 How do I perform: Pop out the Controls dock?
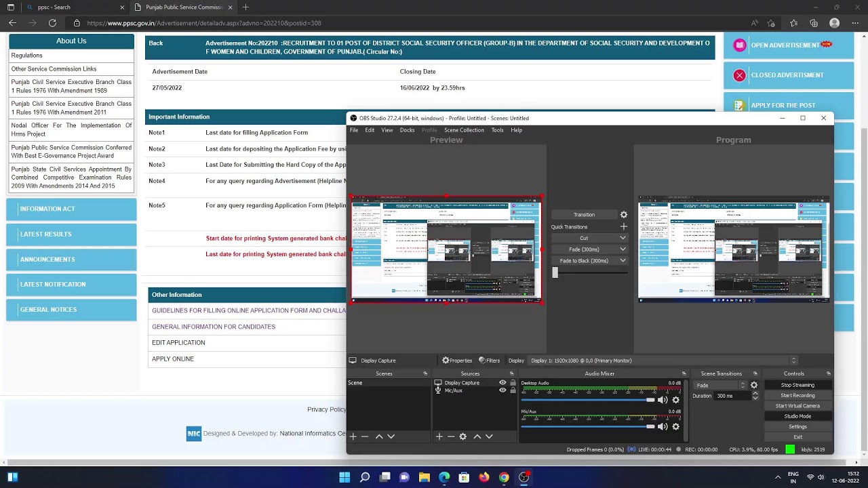click(x=828, y=373)
